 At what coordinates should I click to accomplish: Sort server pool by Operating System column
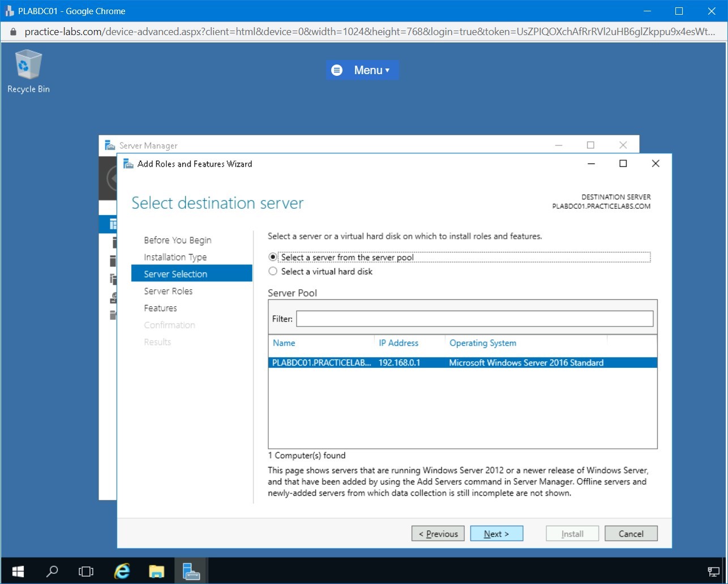483,343
